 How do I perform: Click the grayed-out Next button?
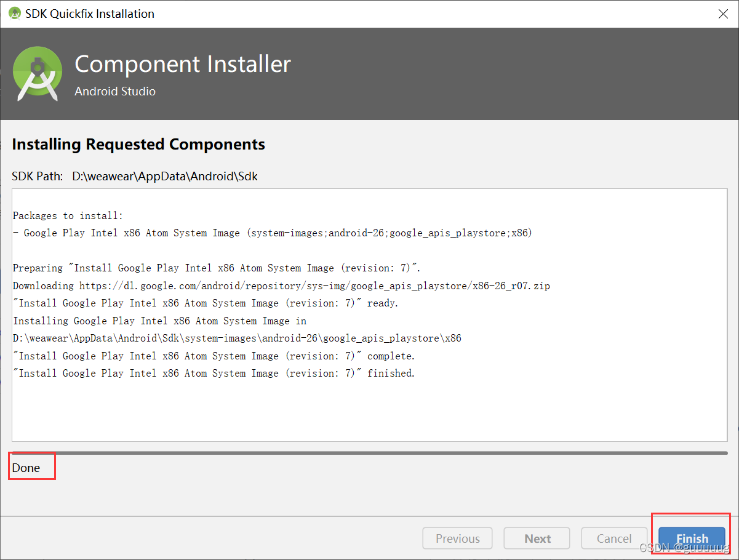pyautogui.click(x=537, y=538)
